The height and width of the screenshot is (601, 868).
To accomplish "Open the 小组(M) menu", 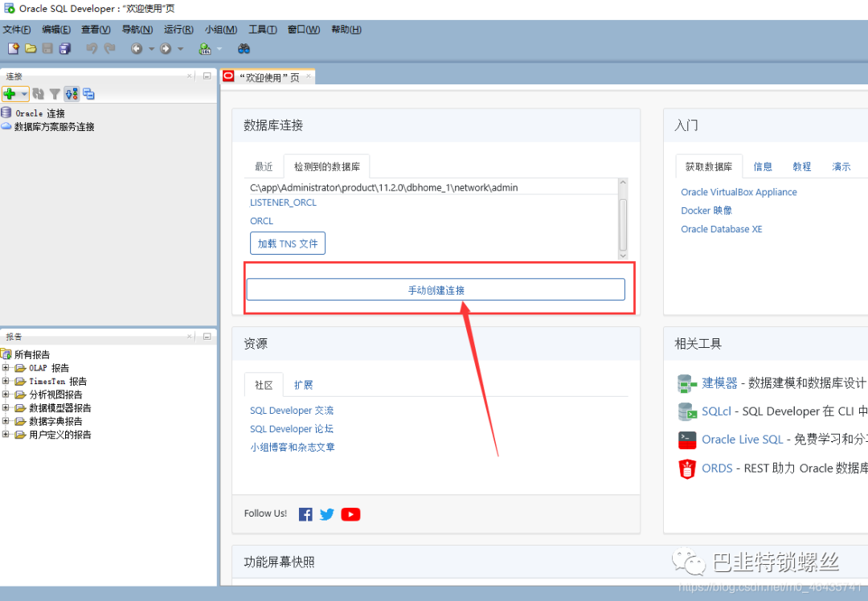I will [221, 30].
